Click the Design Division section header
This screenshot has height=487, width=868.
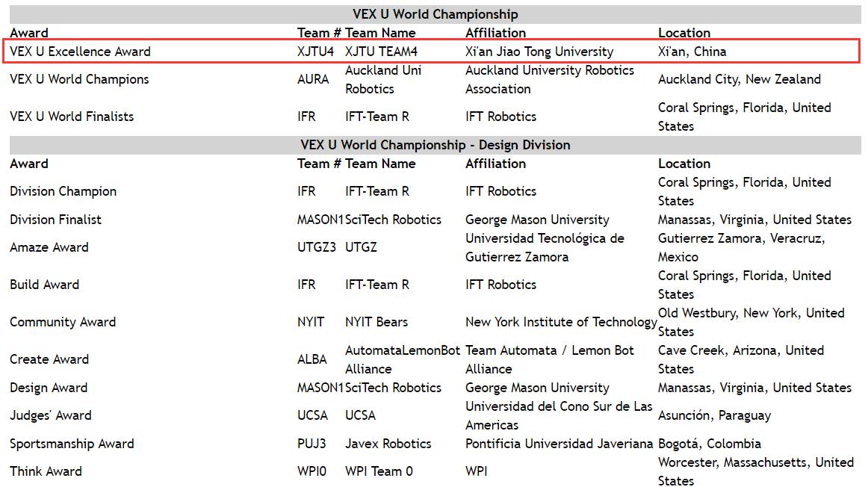[435, 145]
